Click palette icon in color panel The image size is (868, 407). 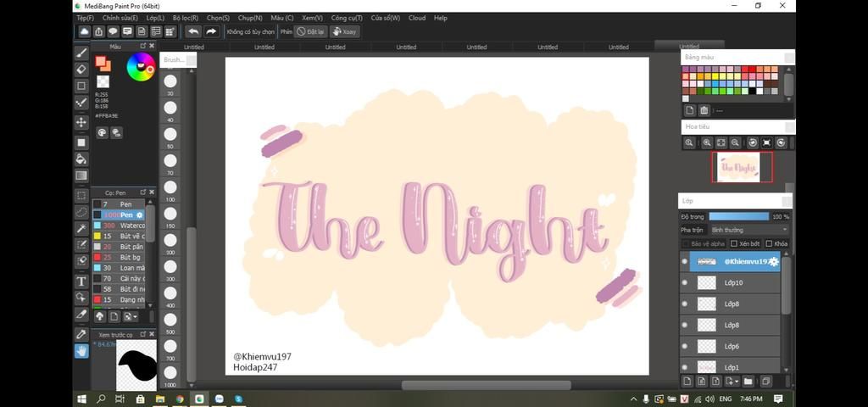point(103,132)
